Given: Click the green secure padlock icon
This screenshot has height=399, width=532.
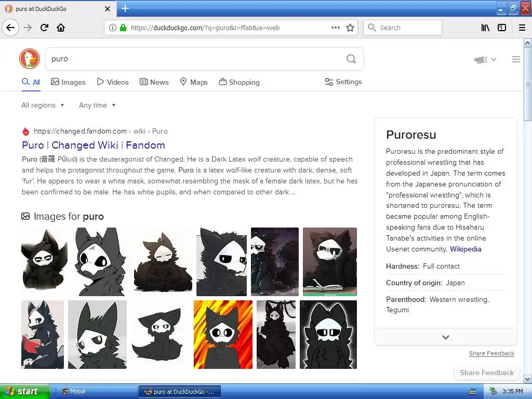Looking at the screenshot, I should click(x=123, y=28).
